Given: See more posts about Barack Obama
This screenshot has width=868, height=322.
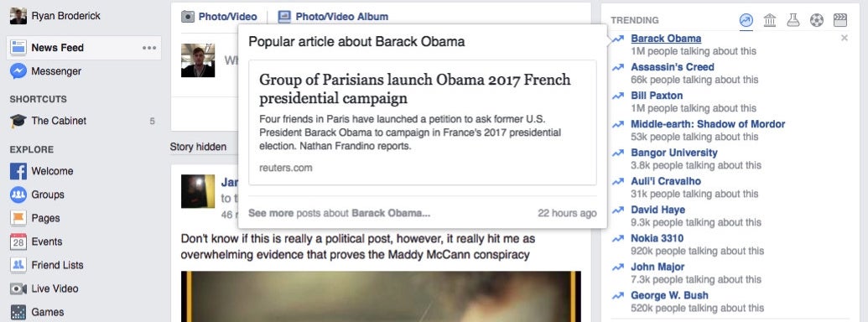Looking at the screenshot, I should [x=340, y=213].
